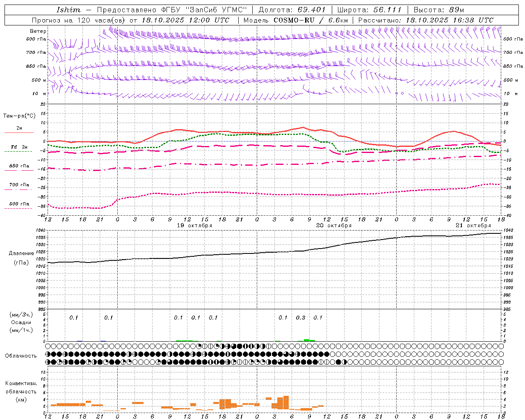525x420 pixels.
Task: Click the "Осадки" precipitation label
Action: (x=21, y=322)
